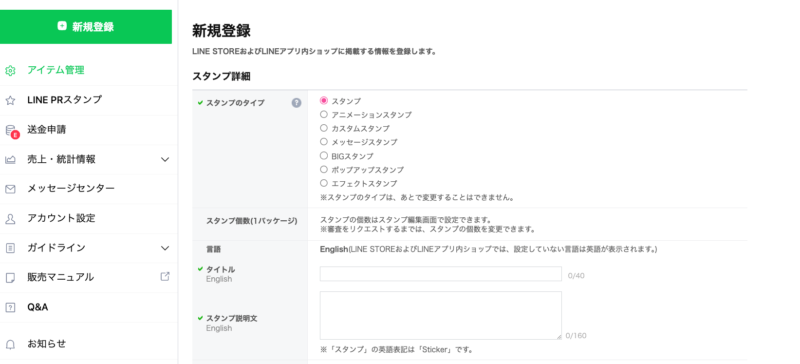The height and width of the screenshot is (364, 800).
Task: Click the 言語 row label
Action: pos(214,250)
